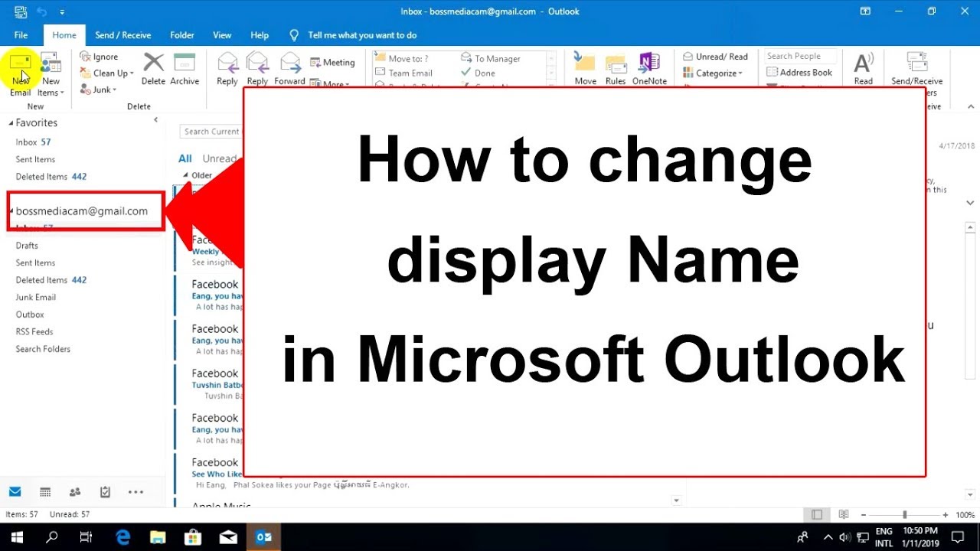Select To Manager quick step
This screenshot has width=980, height=551.
click(490, 58)
